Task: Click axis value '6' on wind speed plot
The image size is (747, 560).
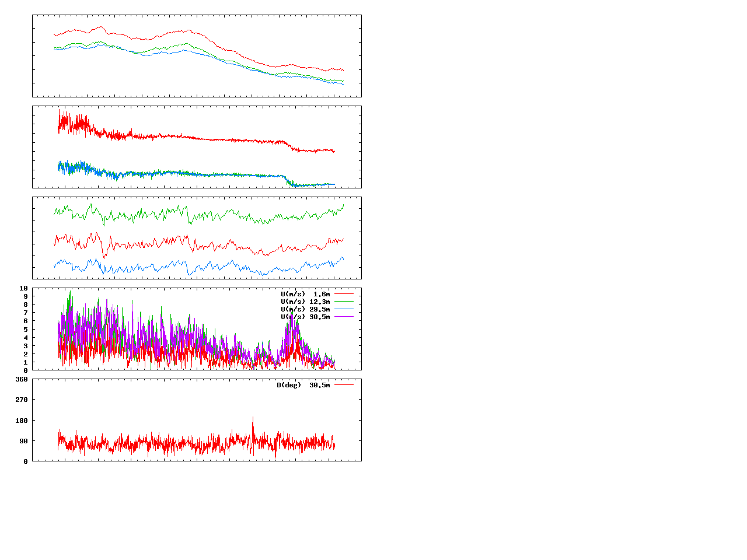Action: 26,321
